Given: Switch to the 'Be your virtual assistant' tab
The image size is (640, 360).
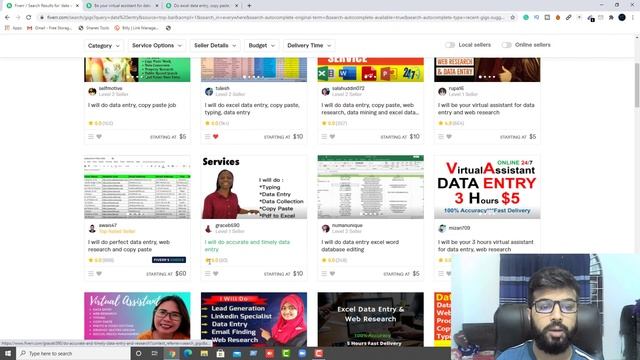Looking at the screenshot, I should coord(122,6).
